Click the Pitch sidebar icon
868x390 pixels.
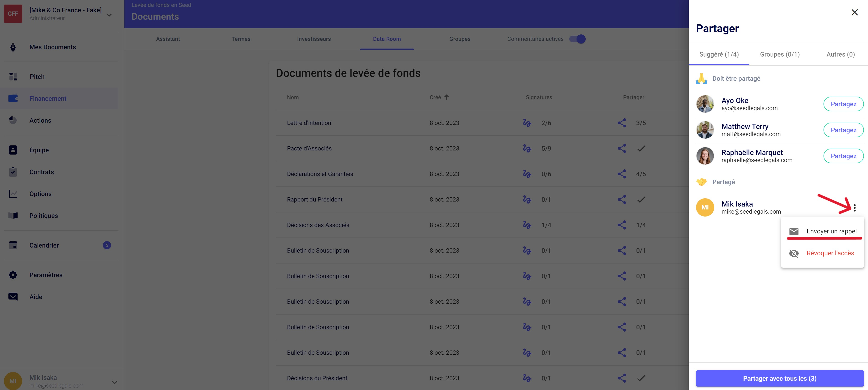[13, 77]
